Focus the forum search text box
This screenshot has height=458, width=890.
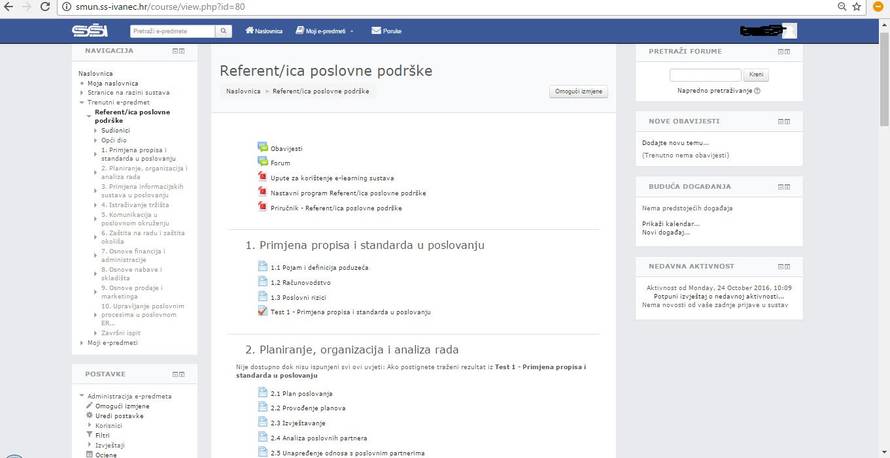coord(706,75)
